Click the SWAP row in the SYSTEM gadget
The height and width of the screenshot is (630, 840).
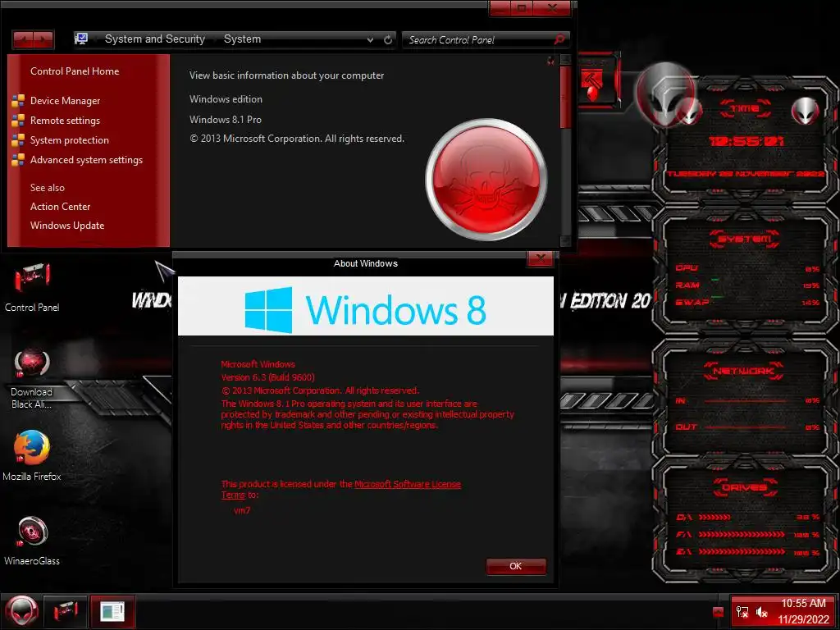(747, 303)
